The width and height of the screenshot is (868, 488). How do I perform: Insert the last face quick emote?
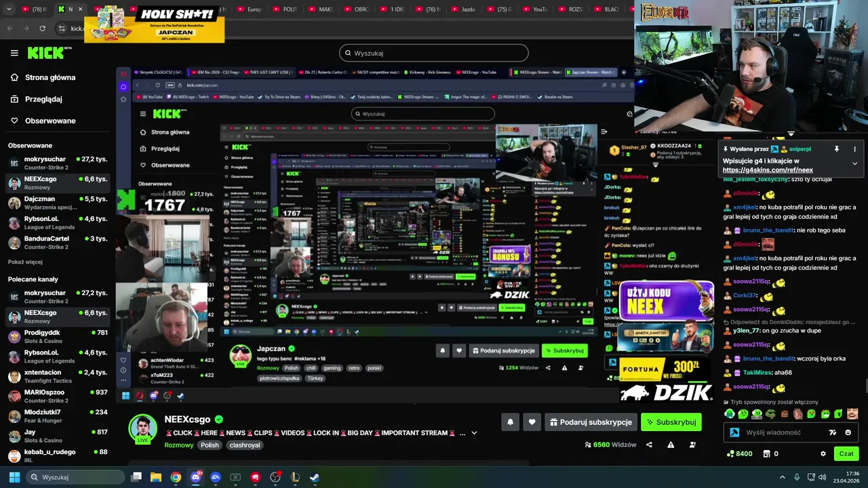coord(852,413)
